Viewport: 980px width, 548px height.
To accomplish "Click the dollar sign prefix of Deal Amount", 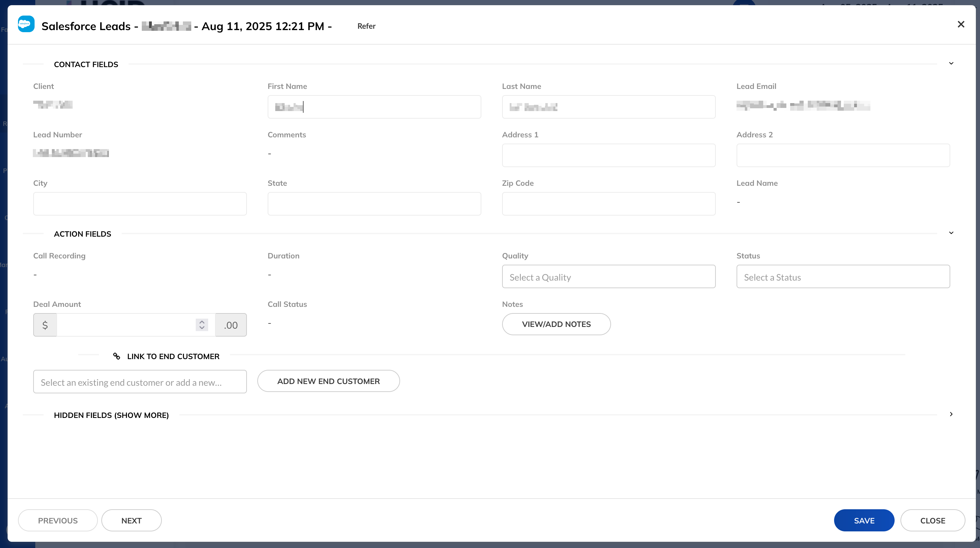I will pos(45,325).
